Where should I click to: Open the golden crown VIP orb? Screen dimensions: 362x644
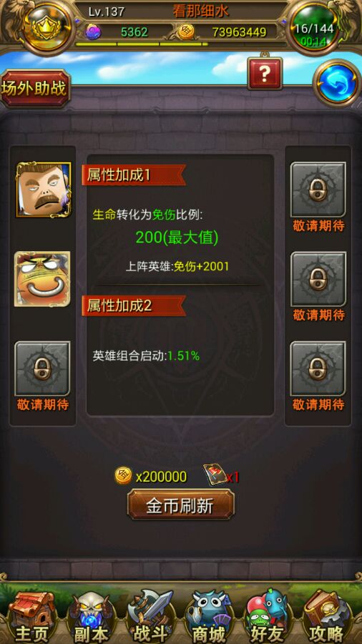[x=49, y=26]
